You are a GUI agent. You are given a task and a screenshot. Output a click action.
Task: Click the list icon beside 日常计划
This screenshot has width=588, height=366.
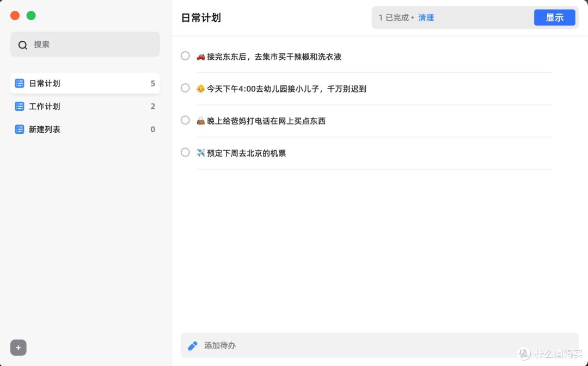[20, 83]
